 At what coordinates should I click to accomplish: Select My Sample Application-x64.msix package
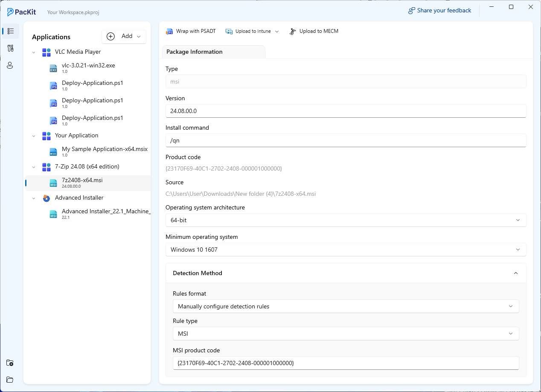point(105,149)
